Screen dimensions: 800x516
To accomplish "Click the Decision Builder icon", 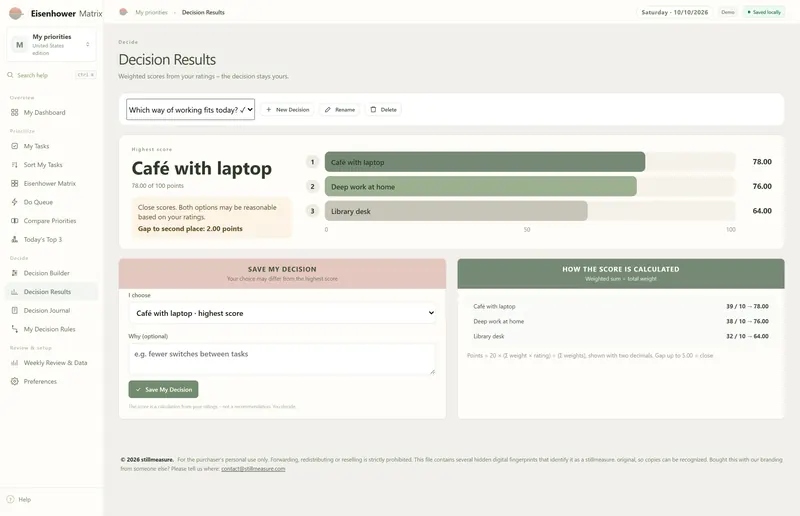I will pos(14,273).
